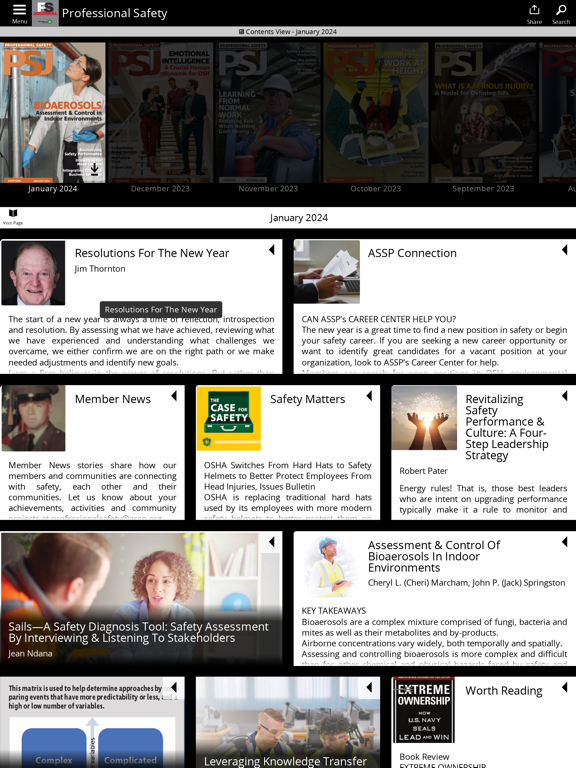Open Resolutions For The New Year article title
This screenshot has height=768, width=576.
click(x=152, y=253)
